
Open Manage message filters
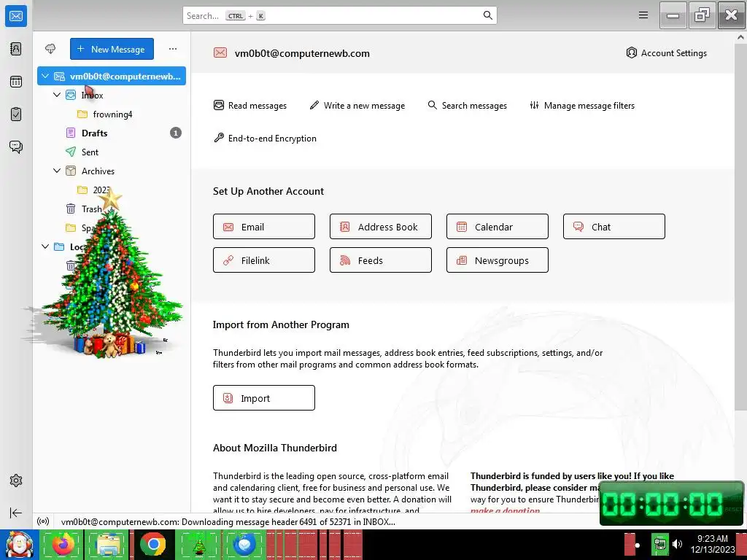click(582, 105)
